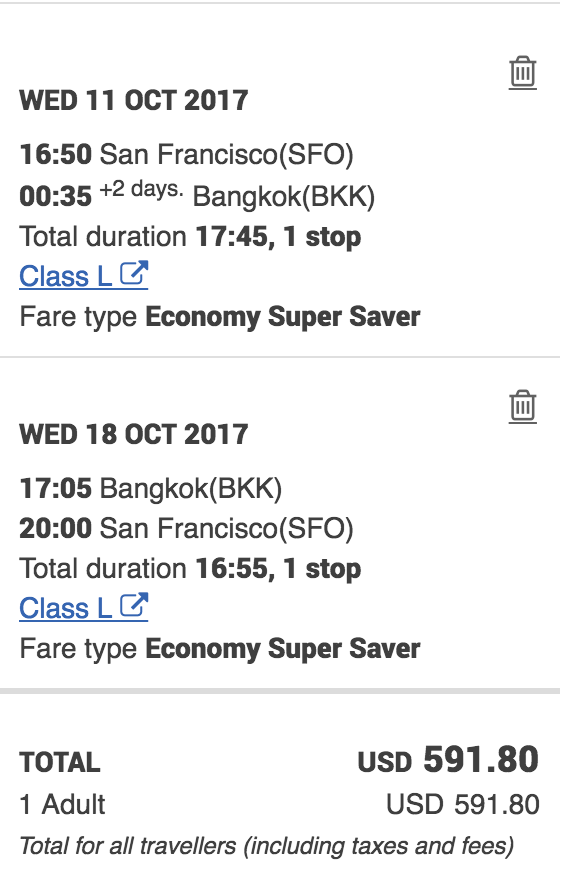Click the bold USD 591.80 total
Image resolution: width=572 pixels, height=882 pixels.
pyautogui.click(x=448, y=759)
